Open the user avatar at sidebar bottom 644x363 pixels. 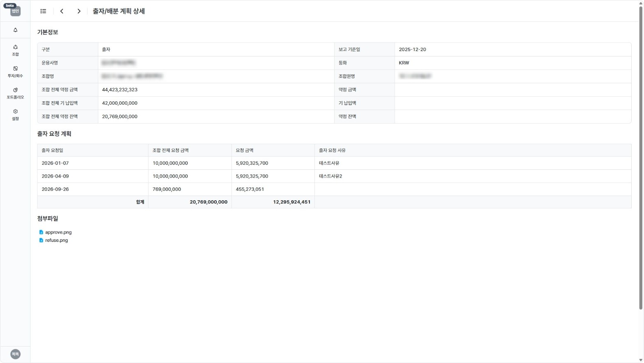(x=15, y=354)
